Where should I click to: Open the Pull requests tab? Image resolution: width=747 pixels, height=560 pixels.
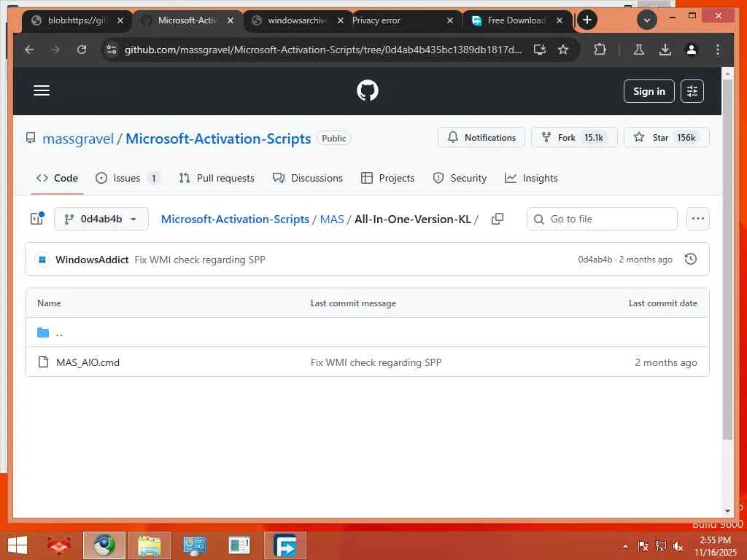tap(216, 178)
